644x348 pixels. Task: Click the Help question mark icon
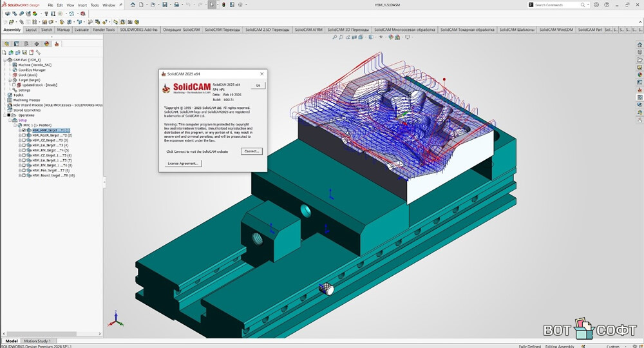607,5
